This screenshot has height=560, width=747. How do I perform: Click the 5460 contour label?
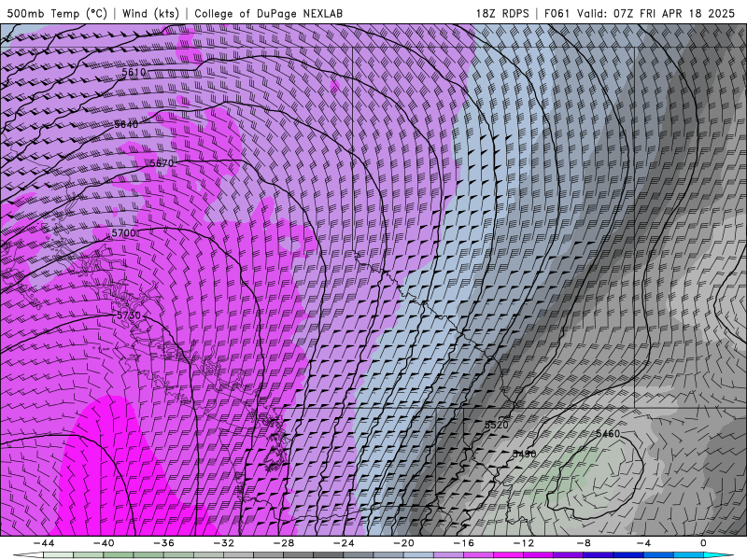pos(608,433)
